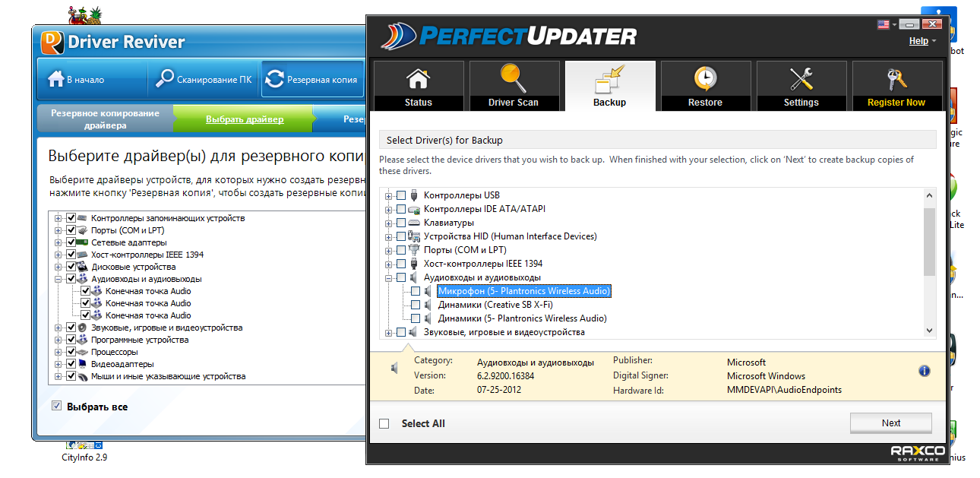Click Процессоры icon in Driver Reviver
The height and width of the screenshot is (478, 980).
tap(83, 352)
